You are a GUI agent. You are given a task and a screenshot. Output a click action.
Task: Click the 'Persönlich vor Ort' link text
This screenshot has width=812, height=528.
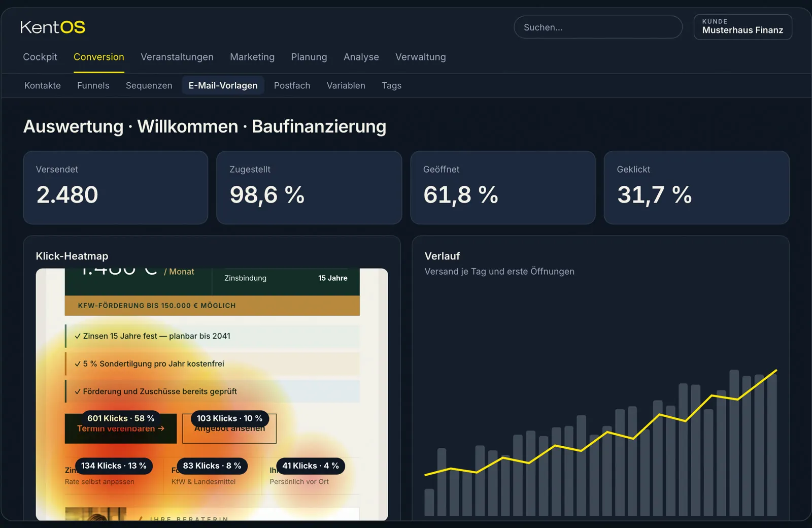(x=299, y=482)
